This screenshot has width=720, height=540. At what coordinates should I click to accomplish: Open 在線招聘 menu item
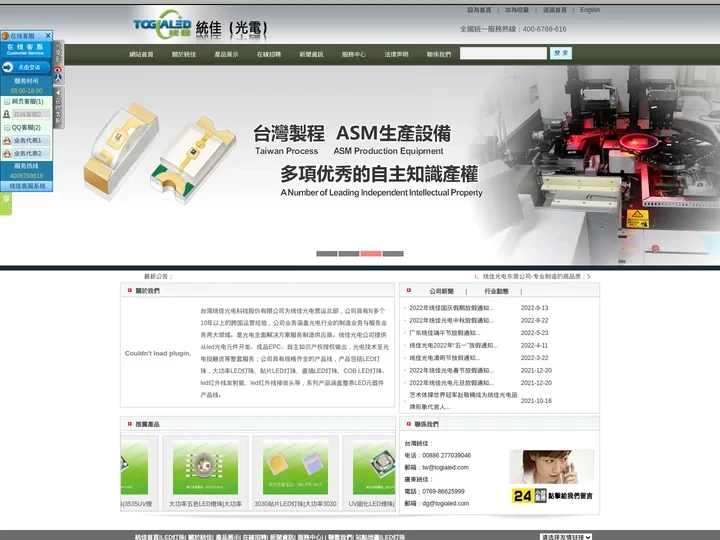point(269,54)
